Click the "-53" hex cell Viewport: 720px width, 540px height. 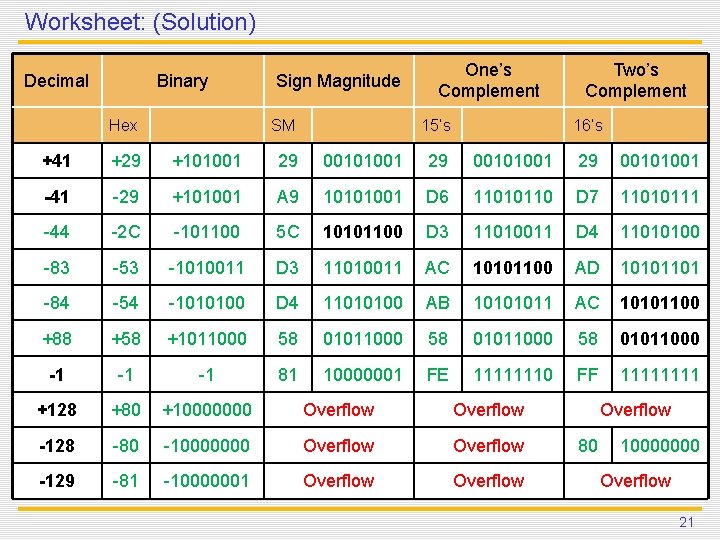tap(126, 267)
